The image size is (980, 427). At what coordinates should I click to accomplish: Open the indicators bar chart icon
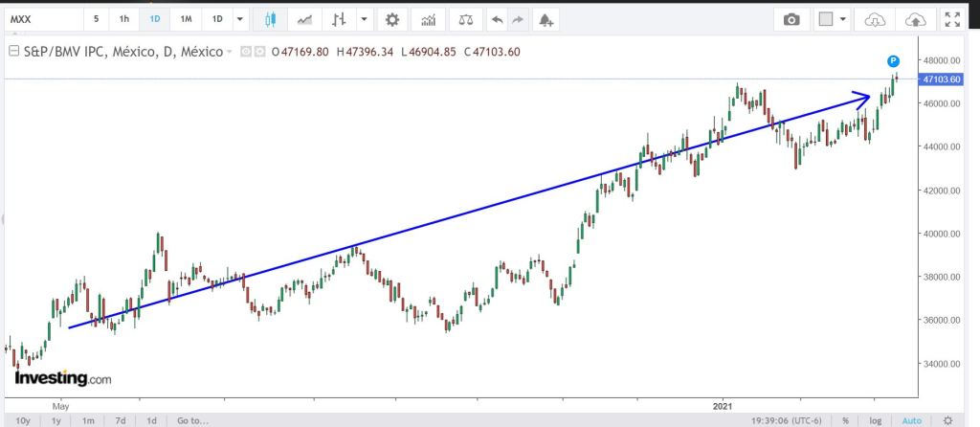429,19
